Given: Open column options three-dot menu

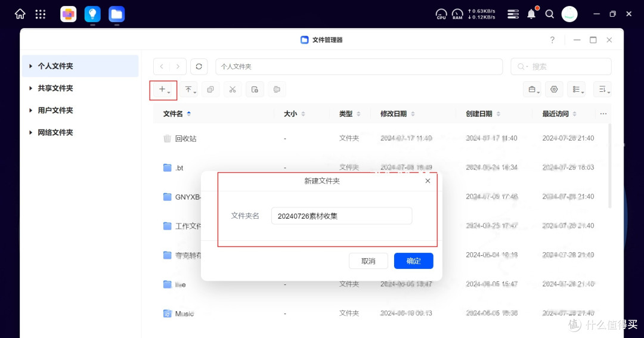Looking at the screenshot, I should coord(603,114).
